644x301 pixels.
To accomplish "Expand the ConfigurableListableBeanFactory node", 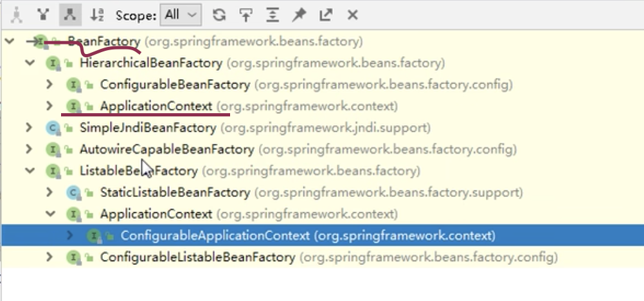I will point(49,257).
